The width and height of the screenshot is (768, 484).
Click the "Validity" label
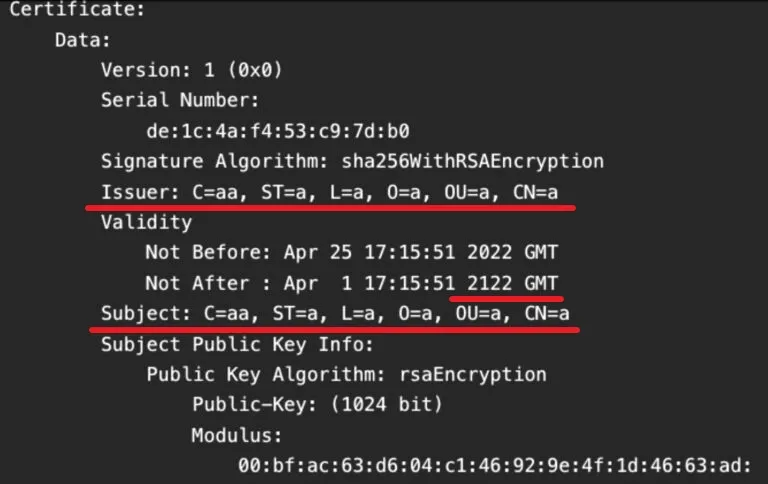(x=146, y=222)
